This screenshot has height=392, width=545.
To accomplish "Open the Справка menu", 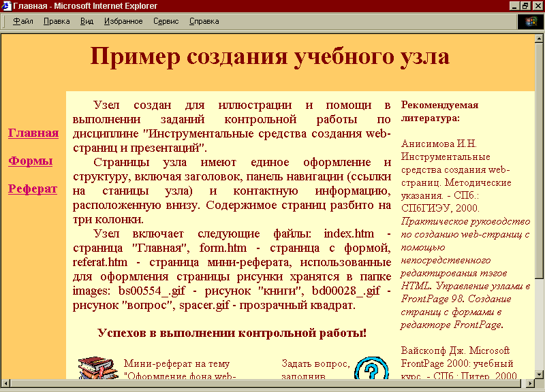I will coord(204,22).
